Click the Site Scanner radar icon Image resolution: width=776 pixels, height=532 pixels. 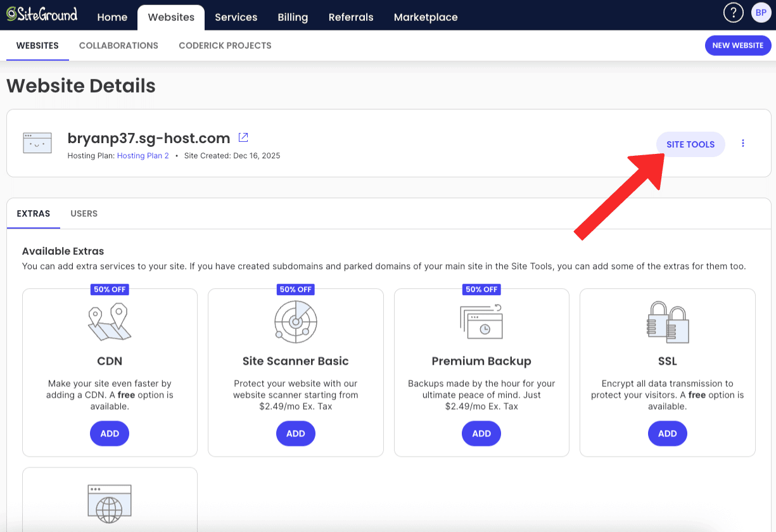[295, 322]
